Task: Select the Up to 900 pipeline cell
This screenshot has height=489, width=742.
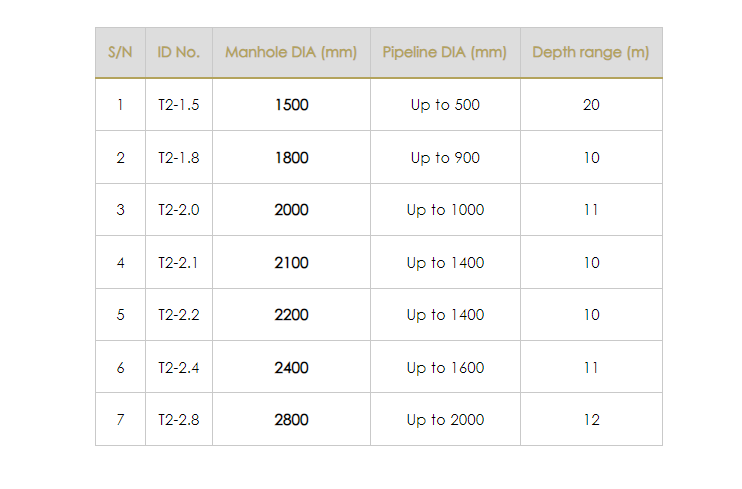Action: click(x=445, y=158)
